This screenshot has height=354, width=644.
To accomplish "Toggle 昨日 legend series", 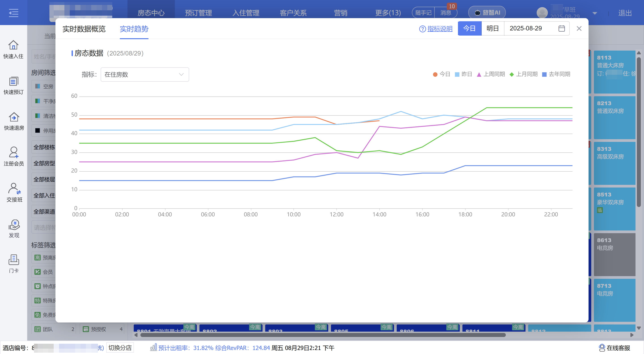I will click(463, 74).
